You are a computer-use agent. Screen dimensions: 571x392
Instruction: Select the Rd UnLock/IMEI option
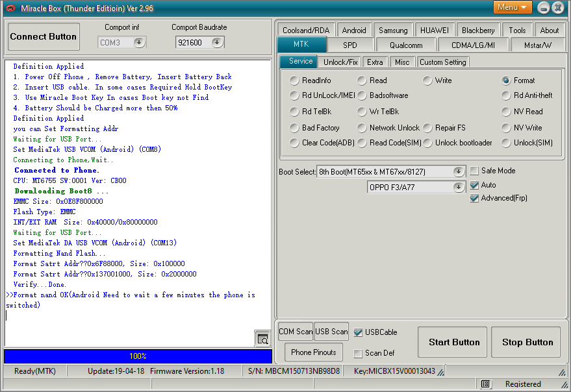pyautogui.click(x=294, y=95)
